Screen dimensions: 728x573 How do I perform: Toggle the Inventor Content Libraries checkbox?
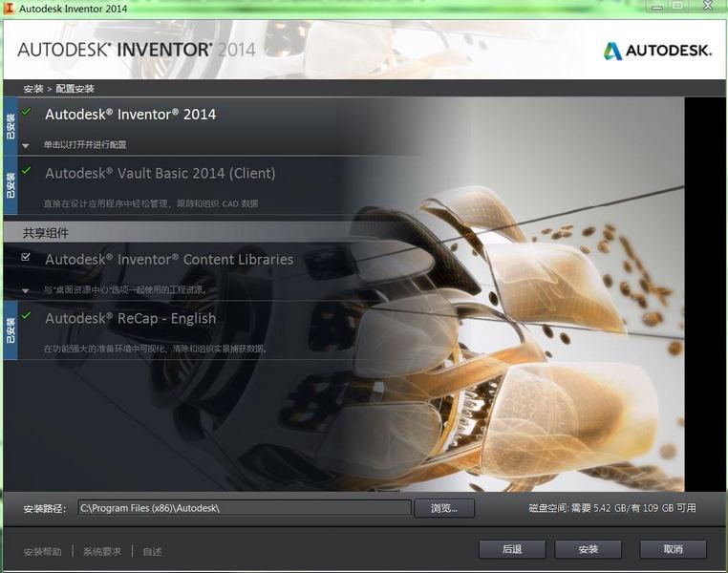(26, 257)
